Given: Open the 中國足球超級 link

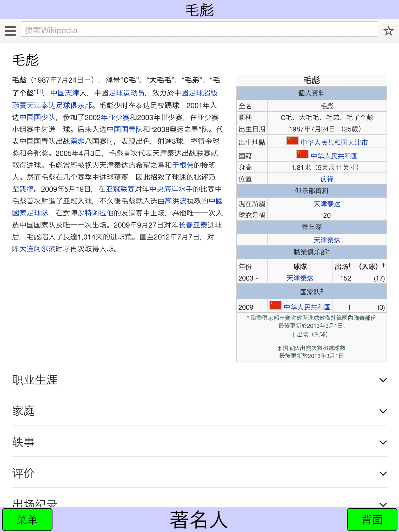Looking at the screenshot, I should point(196,93).
